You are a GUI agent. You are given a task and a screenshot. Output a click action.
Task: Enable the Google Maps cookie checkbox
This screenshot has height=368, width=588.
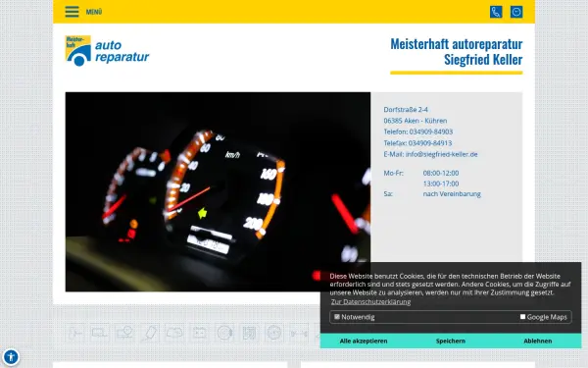522,317
